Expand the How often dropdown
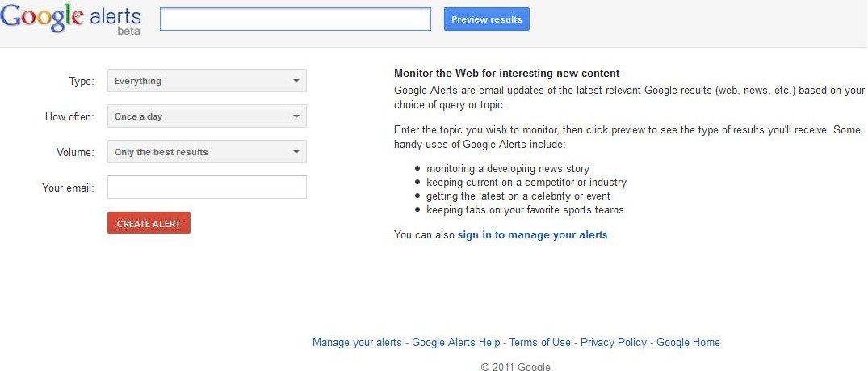The image size is (868, 371). (x=207, y=116)
